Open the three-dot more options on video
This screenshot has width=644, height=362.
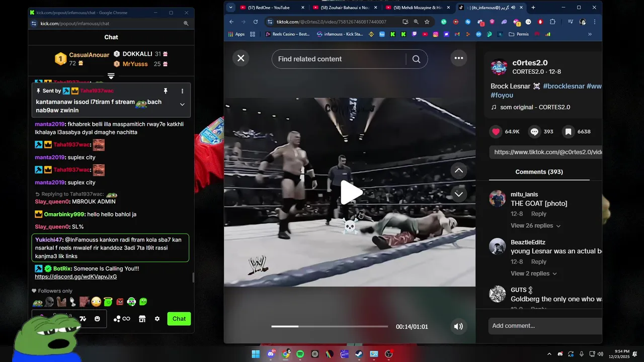click(x=458, y=58)
